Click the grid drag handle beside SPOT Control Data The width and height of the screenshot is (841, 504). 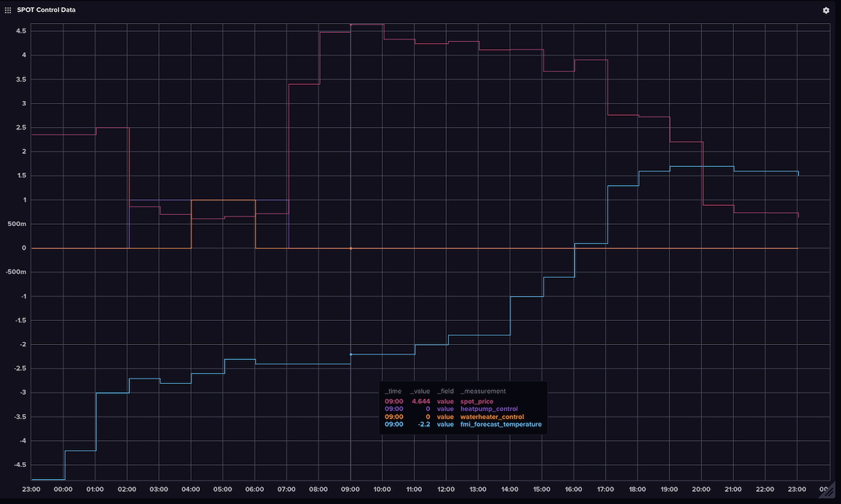point(8,10)
